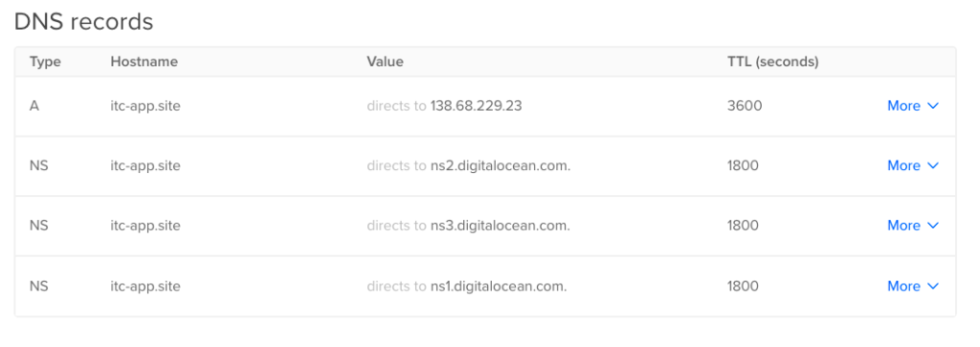Click the ns2.digitalocean.com. value
This screenshot has height=347, width=980.
pyautogui.click(x=501, y=165)
